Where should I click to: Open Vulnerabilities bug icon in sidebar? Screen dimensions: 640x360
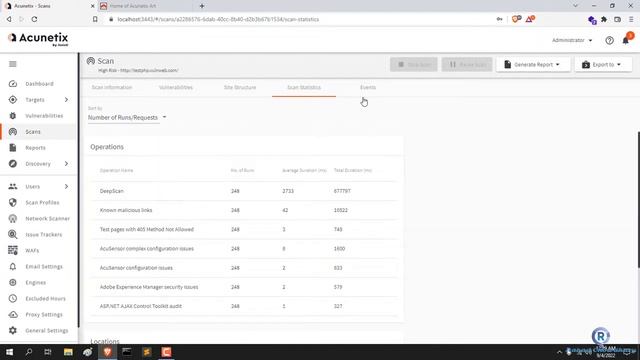tap(13, 116)
